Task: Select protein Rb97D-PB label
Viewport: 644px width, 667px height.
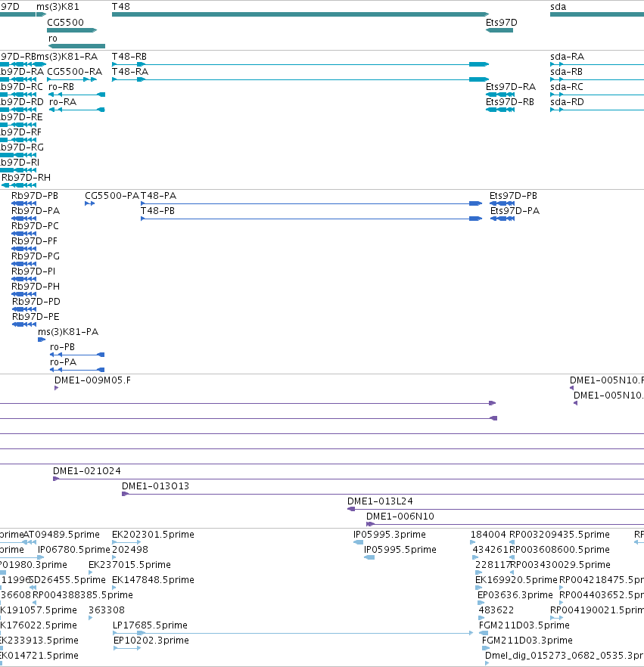Action: click(x=35, y=196)
